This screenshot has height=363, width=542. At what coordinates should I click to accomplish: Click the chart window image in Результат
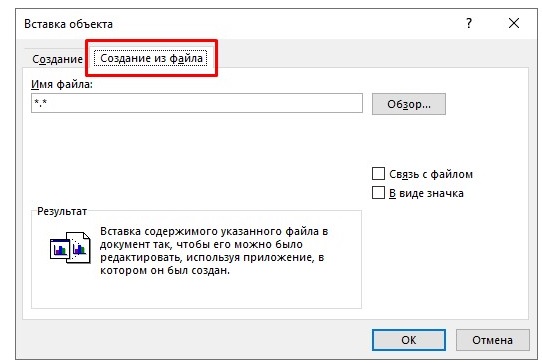tap(60, 249)
